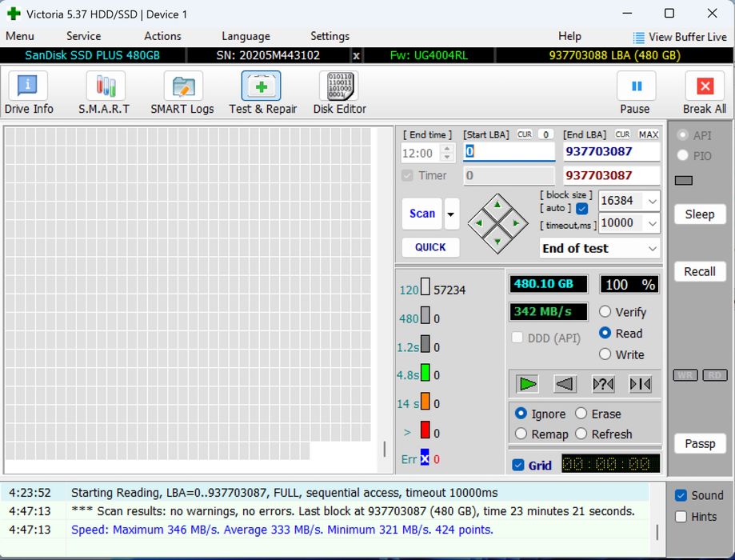Click the down arrow on the diamond pad
The image size is (735, 560).
point(497,242)
